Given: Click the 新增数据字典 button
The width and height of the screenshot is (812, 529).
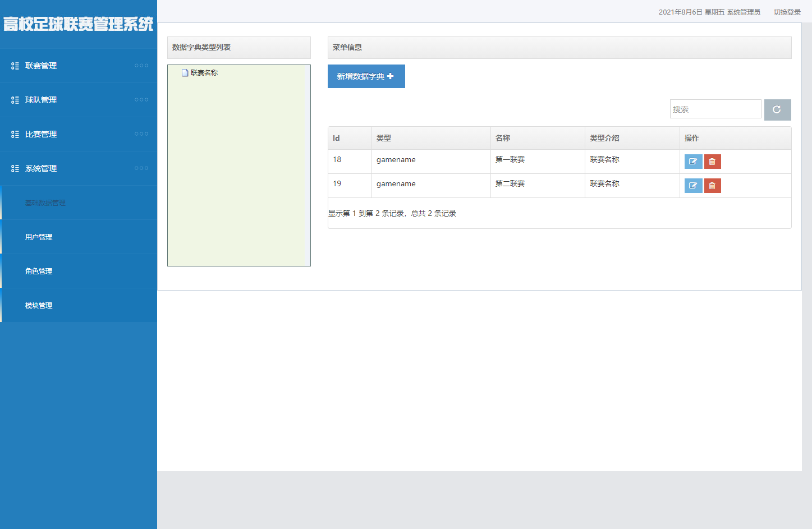Looking at the screenshot, I should [x=366, y=76].
